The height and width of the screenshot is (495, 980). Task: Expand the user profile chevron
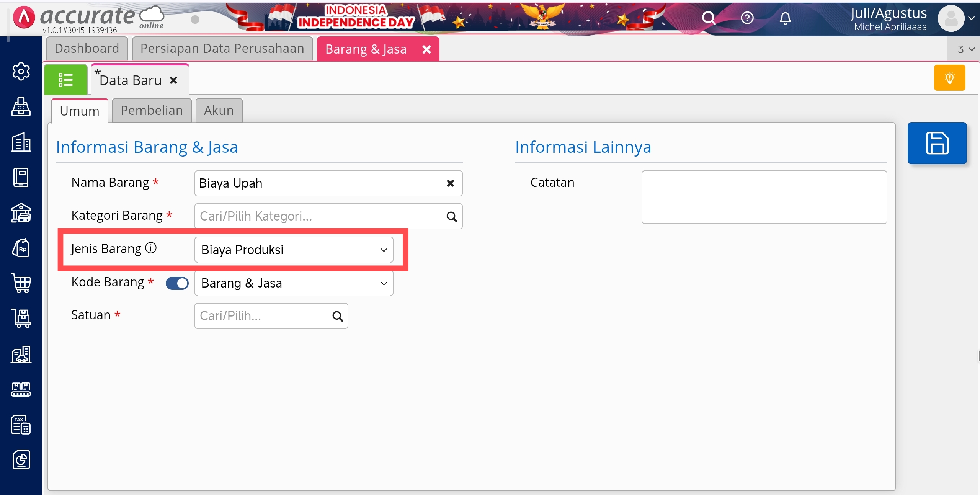click(971, 18)
